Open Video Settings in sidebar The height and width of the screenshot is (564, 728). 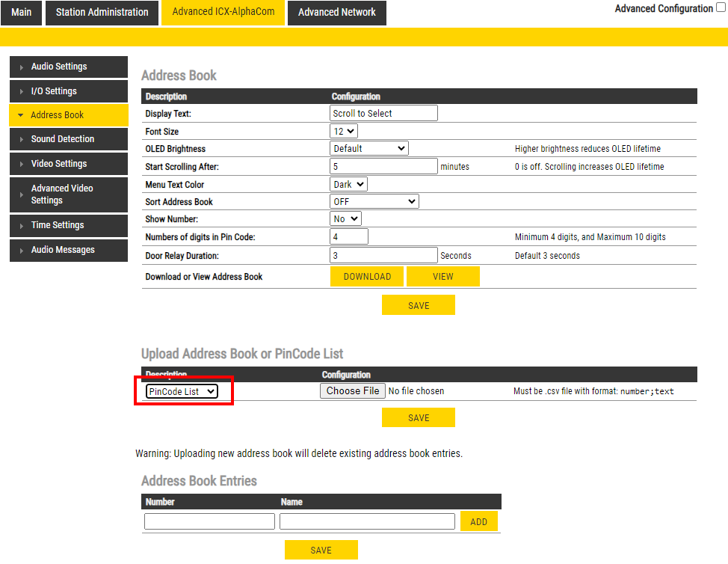(x=68, y=164)
